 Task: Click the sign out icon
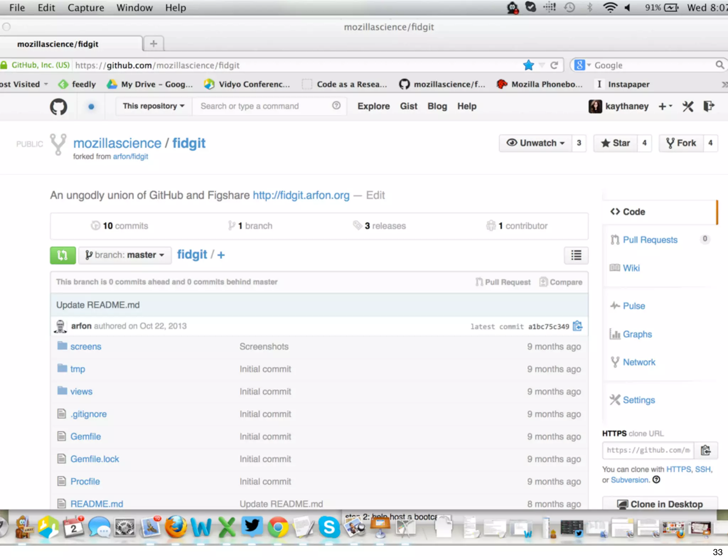tap(708, 106)
